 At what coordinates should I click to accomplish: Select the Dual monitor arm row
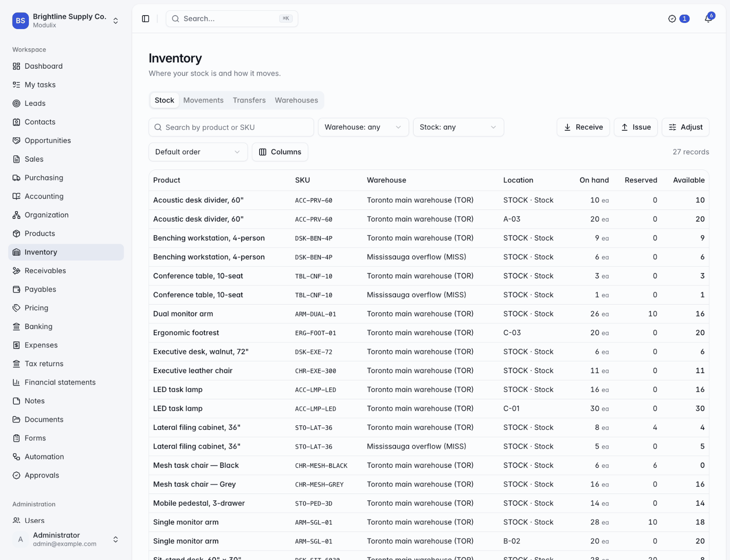429,314
